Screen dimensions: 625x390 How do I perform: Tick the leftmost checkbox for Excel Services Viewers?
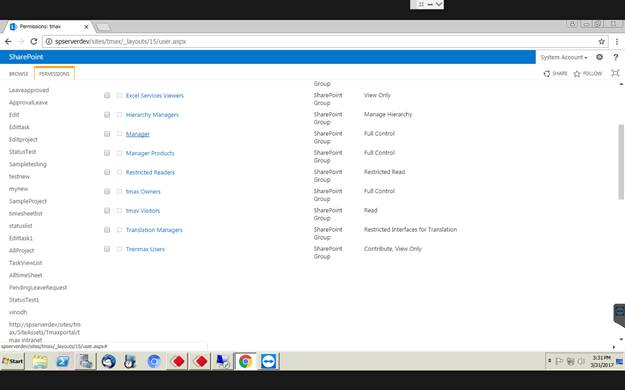tap(107, 95)
